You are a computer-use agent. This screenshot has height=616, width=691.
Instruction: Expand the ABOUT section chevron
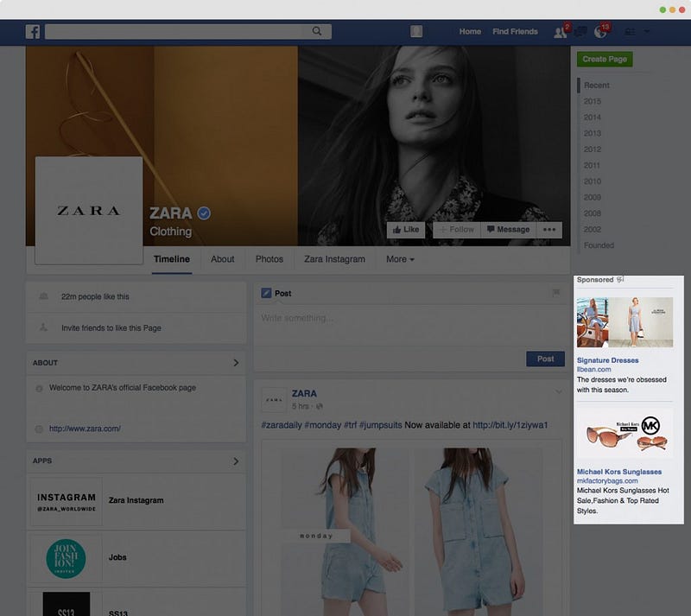(236, 363)
